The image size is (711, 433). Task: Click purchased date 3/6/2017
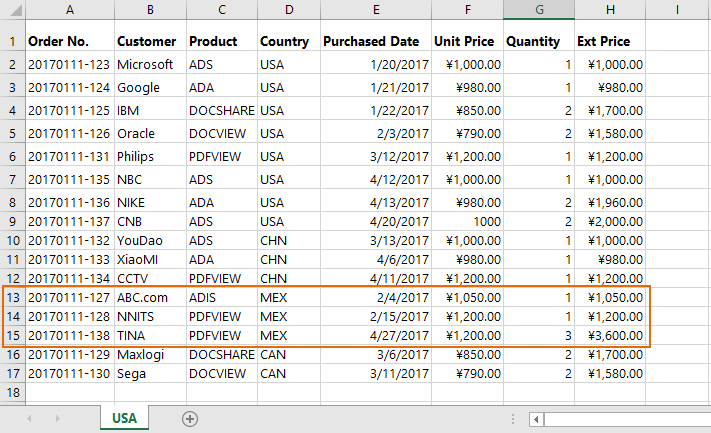click(376, 355)
